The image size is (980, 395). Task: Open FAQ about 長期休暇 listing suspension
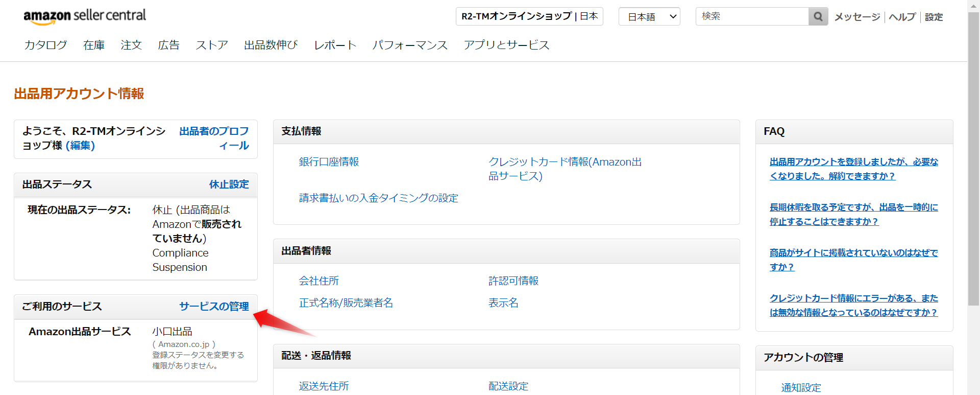pos(853,214)
